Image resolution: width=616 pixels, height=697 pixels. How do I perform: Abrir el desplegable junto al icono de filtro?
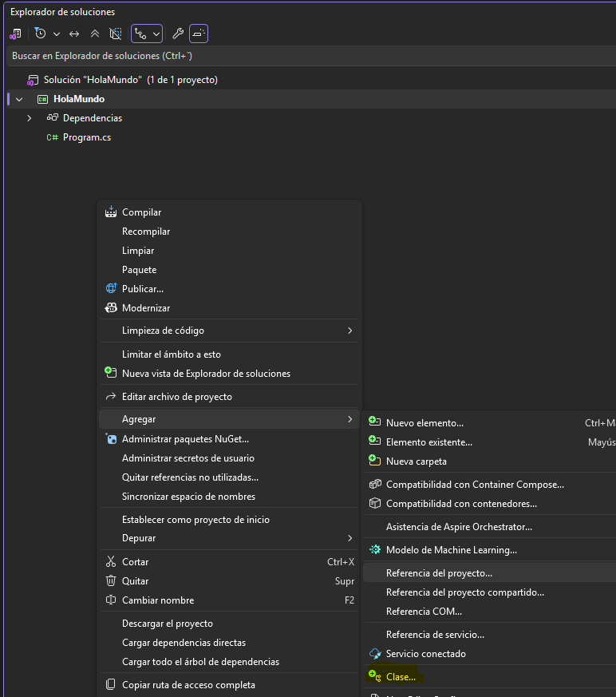[x=56, y=34]
